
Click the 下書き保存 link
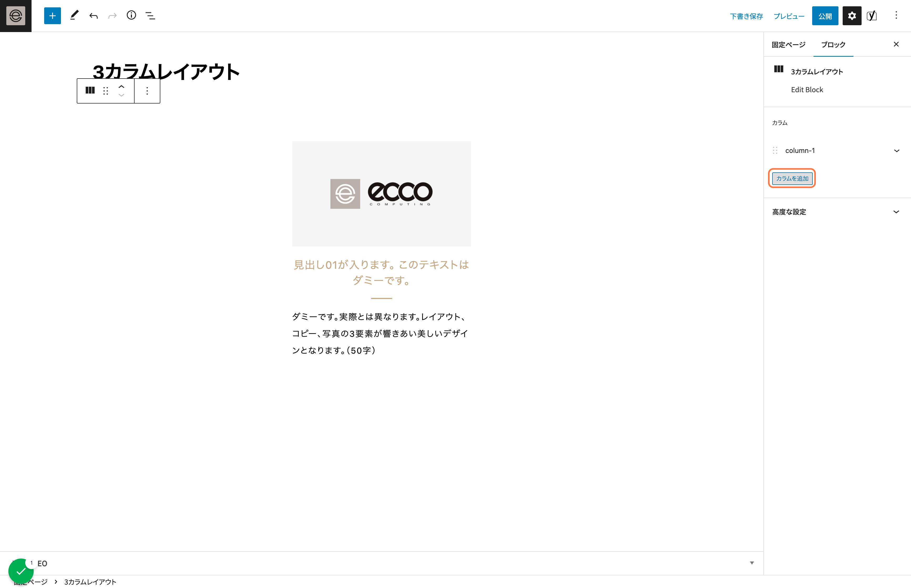[x=746, y=16]
